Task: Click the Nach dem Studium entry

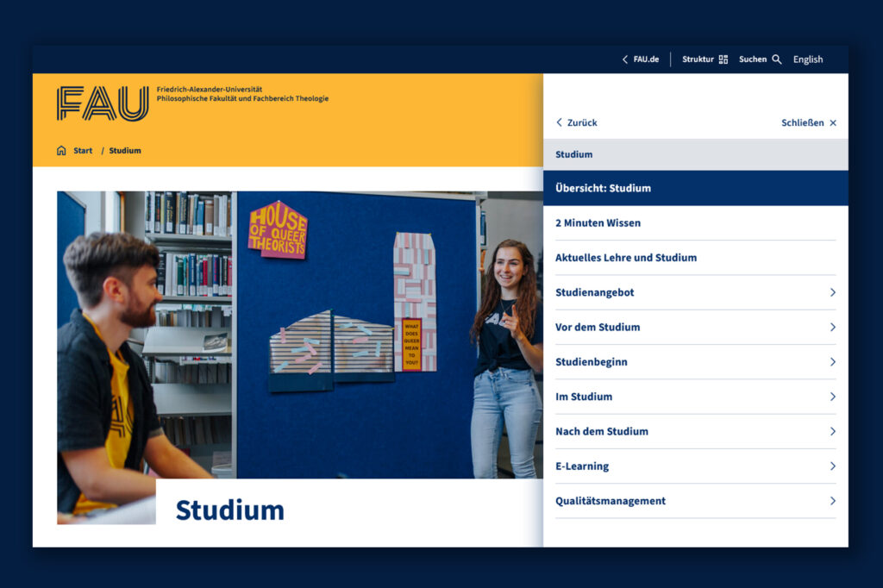Action: pos(602,431)
